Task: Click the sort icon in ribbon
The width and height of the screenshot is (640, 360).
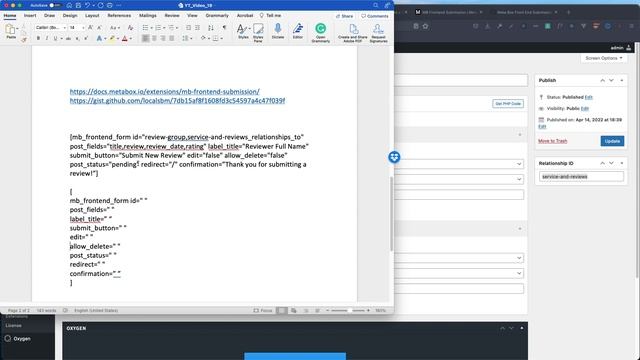Action: [x=211, y=28]
